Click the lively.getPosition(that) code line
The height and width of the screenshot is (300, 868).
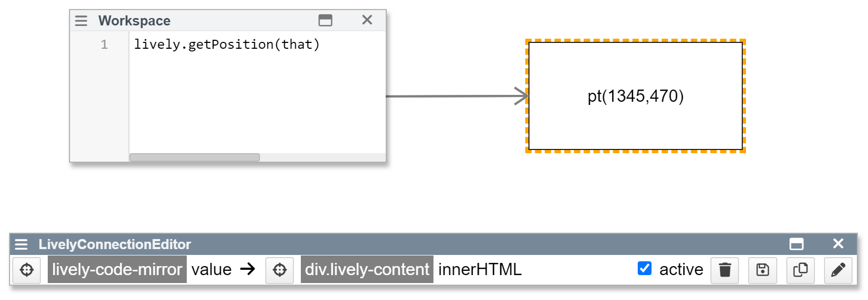pyautogui.click(x=227, y=45)
